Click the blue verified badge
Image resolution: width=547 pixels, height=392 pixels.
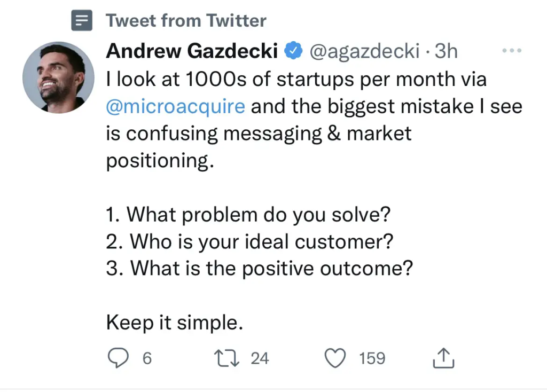293,51
